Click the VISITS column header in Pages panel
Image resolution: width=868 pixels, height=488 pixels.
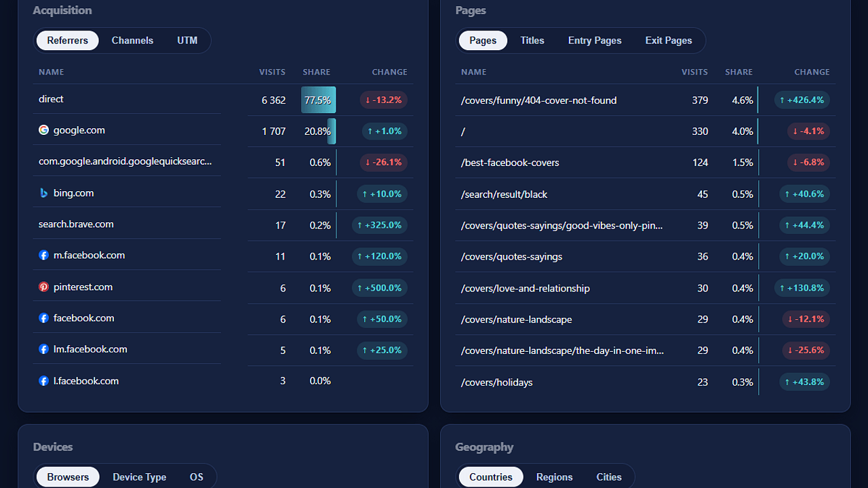point(694,72)
